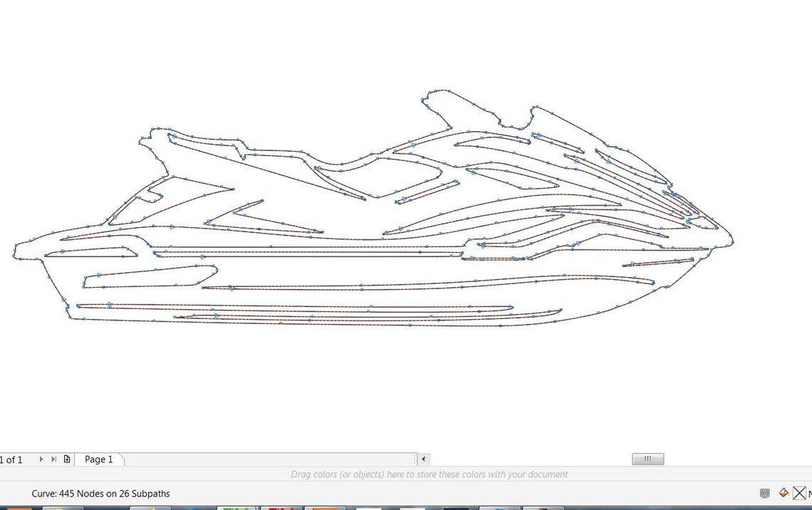Click the "1 of 1" page counter
The height and width of the screenshot is (510, 812).
click(x=11, y=459)
